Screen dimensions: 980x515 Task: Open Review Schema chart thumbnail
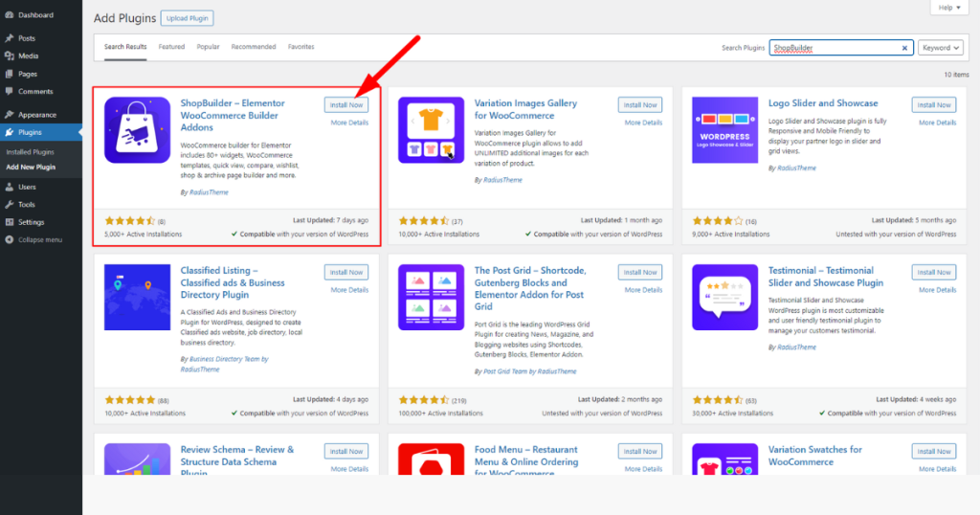(137, 459)
